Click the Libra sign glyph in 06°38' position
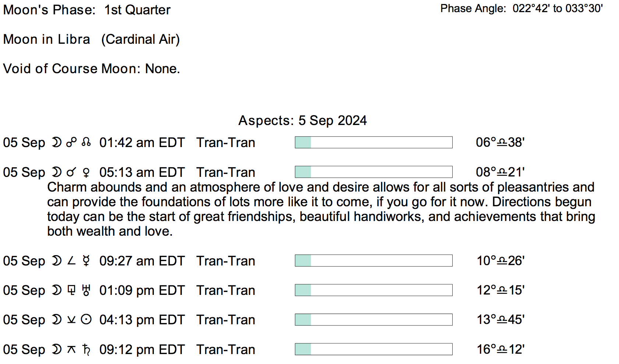This screenshot has width=619, height=364. (502, 143)
